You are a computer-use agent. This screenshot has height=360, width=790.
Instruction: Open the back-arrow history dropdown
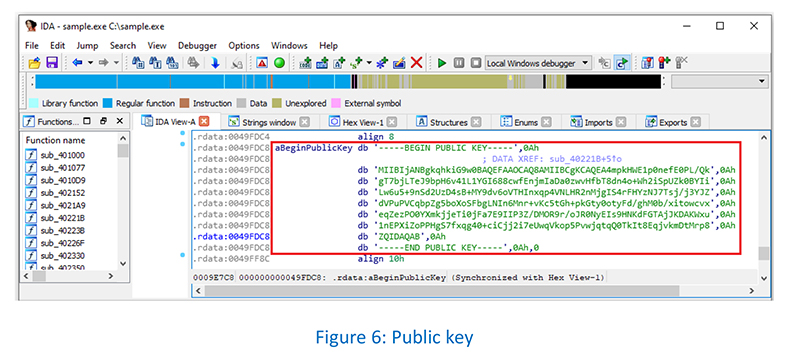tap(91, 63)
